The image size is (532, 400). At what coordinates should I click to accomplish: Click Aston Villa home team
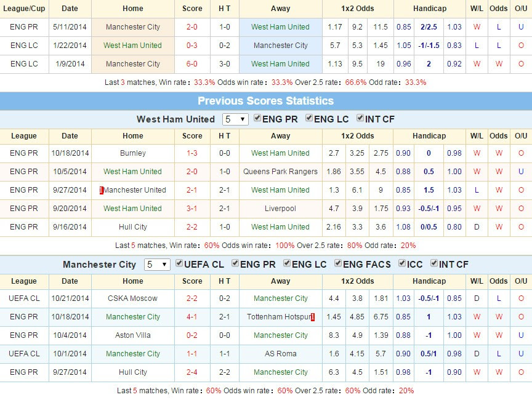coord(132,335)
